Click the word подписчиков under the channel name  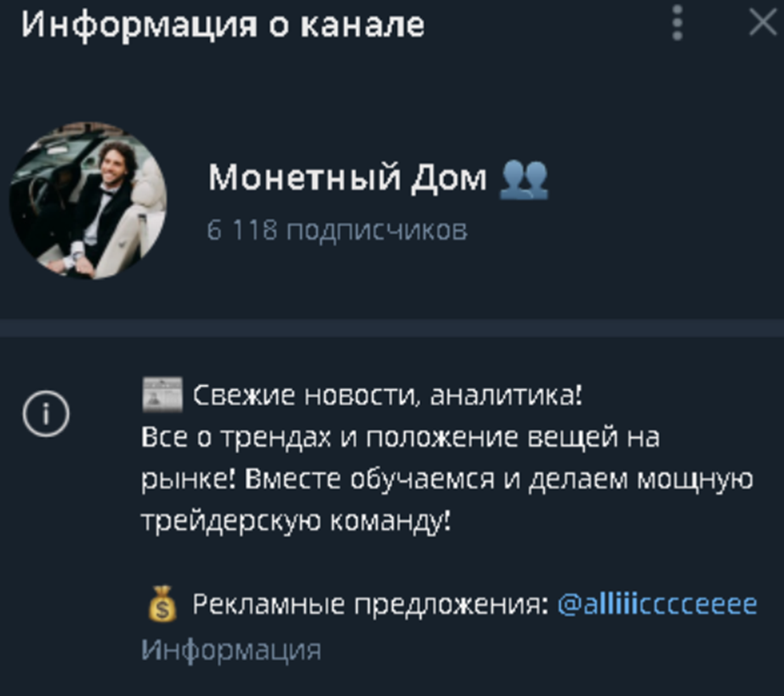pyautogui.click(x=378, y=231)
